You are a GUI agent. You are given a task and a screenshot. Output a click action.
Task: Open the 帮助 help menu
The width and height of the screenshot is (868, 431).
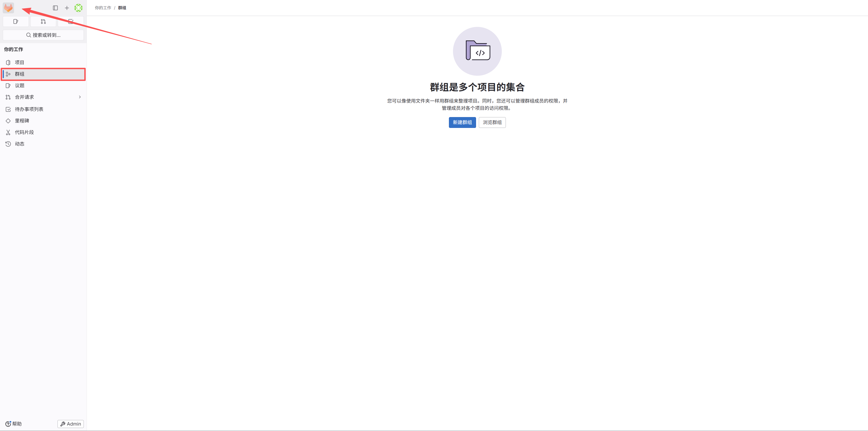pyautogui.click(x=14, y=424)
